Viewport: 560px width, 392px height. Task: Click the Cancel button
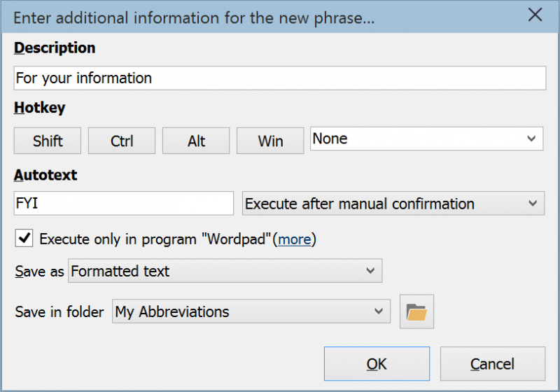[493, 364]
